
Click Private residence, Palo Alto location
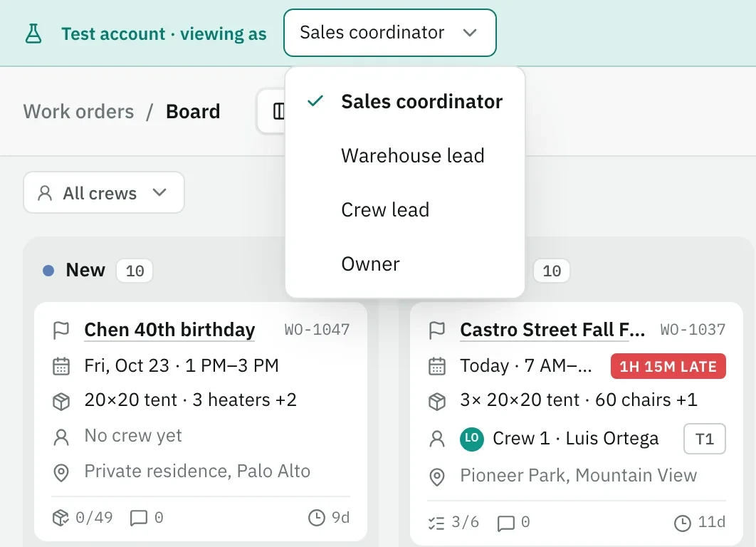[197, 472]
